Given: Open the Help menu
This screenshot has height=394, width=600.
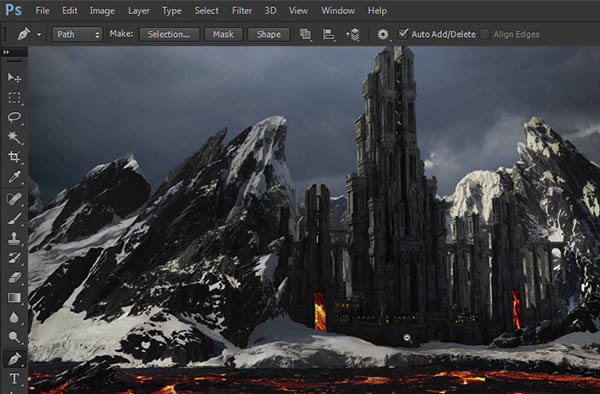Looking at the screenshot, I should click(x=377, y=11).
